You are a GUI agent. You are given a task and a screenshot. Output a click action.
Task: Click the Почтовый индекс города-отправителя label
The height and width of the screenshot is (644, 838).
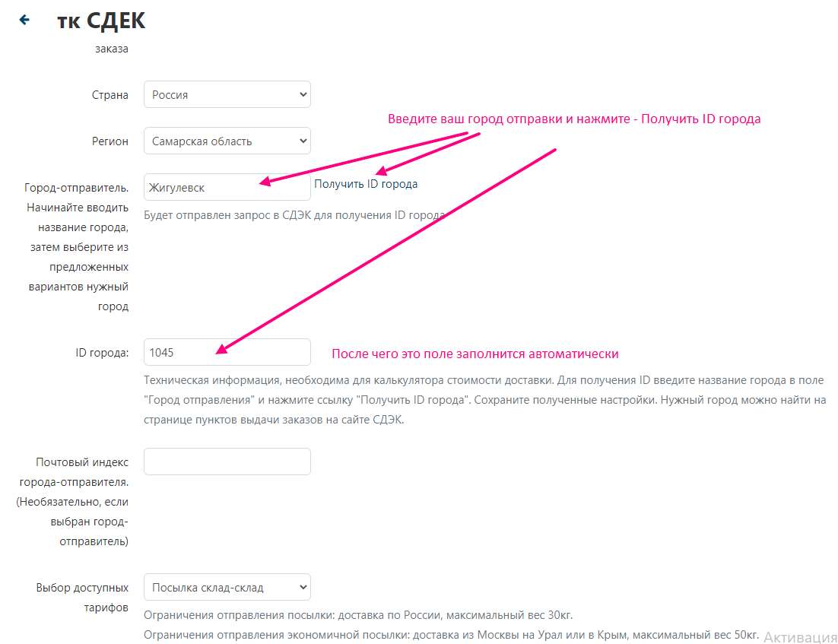click(73, 502)
